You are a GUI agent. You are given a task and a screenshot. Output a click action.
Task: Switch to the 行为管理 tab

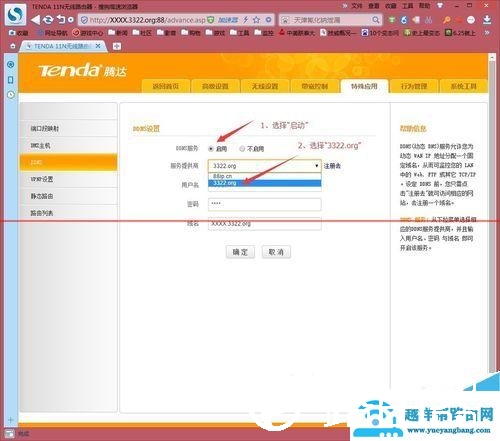pos(414,86)
